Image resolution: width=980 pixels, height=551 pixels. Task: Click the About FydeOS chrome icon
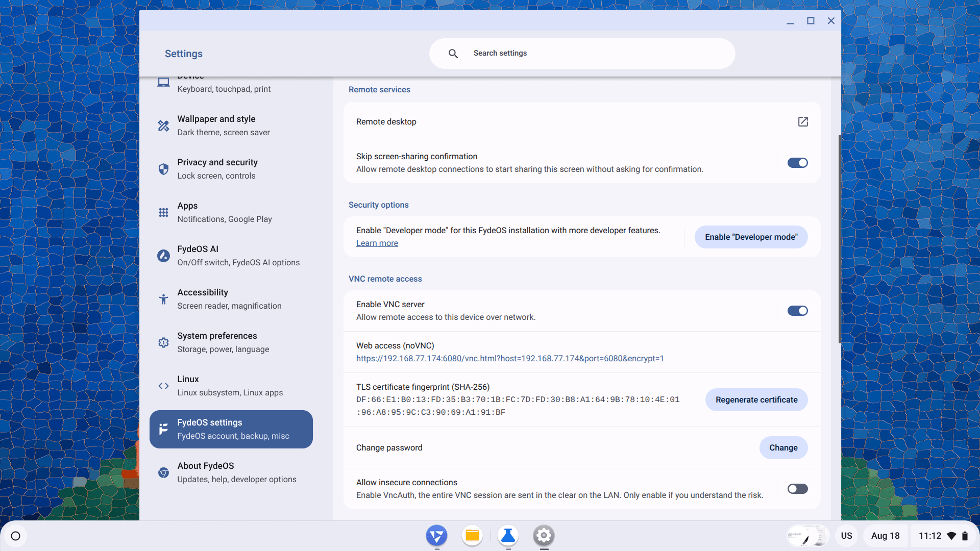[163, 472]
